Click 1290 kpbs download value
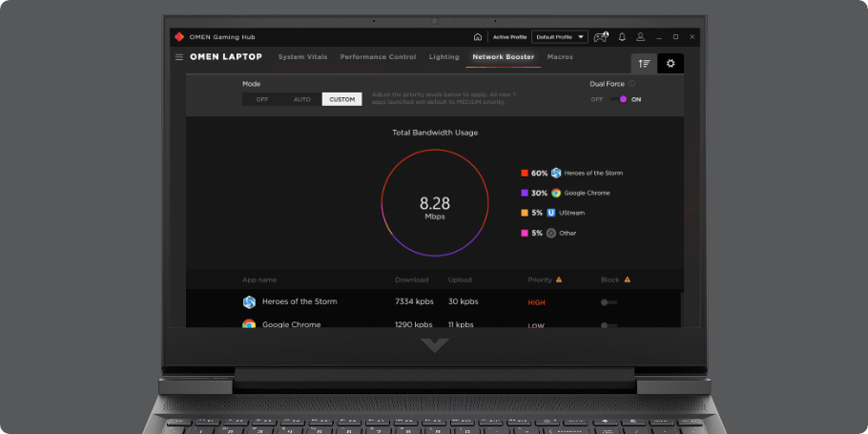This screenshot has height=434, width=868. pos(414,324)
